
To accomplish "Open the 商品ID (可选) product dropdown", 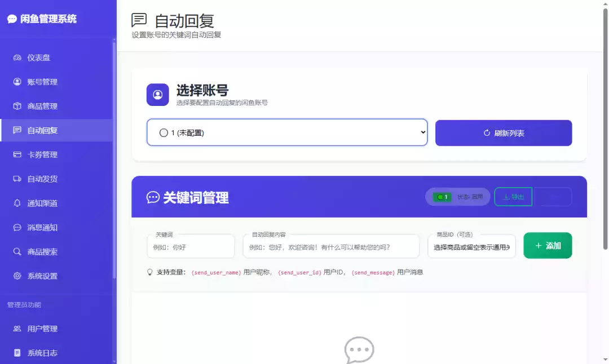I will pos(471,247).
